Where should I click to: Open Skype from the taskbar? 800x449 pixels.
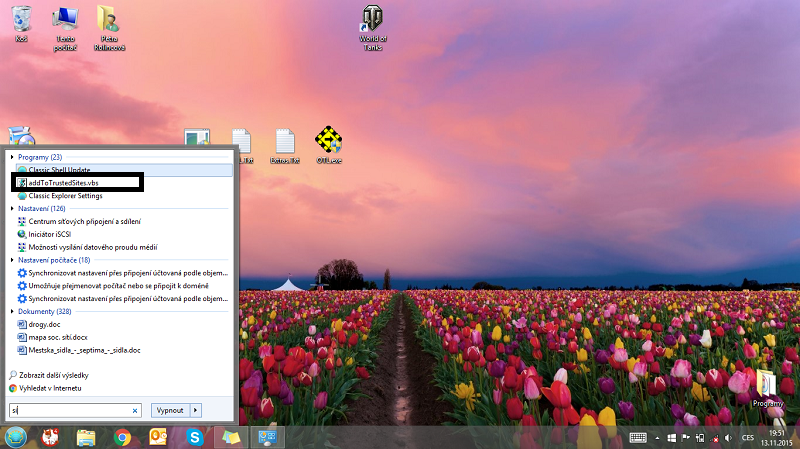click(x=194, y=438)
